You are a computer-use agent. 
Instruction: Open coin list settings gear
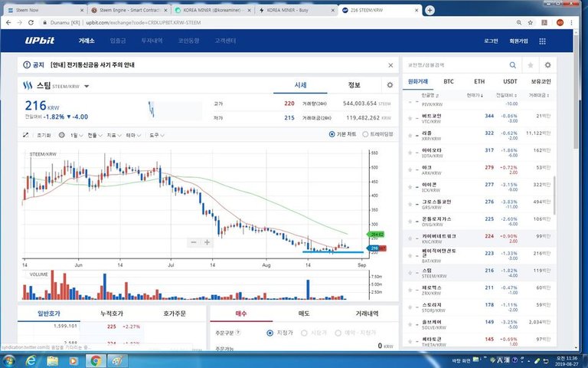click(548, 65)
